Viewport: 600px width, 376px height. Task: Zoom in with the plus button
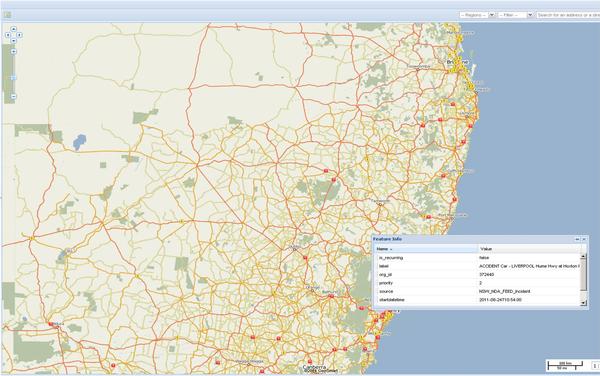13,51
